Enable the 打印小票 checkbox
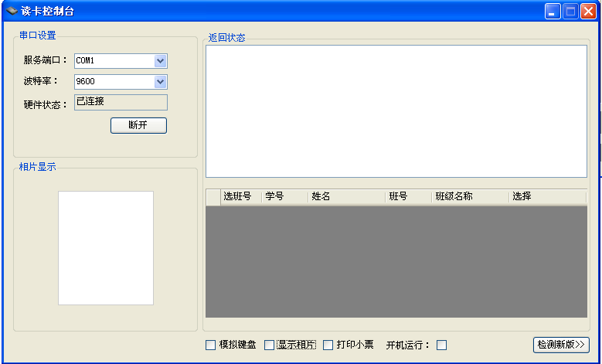 pos(328,345)
